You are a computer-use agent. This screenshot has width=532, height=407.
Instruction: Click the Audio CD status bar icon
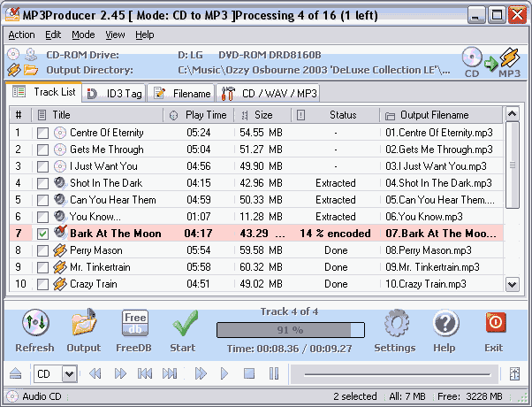coord(12,396)
